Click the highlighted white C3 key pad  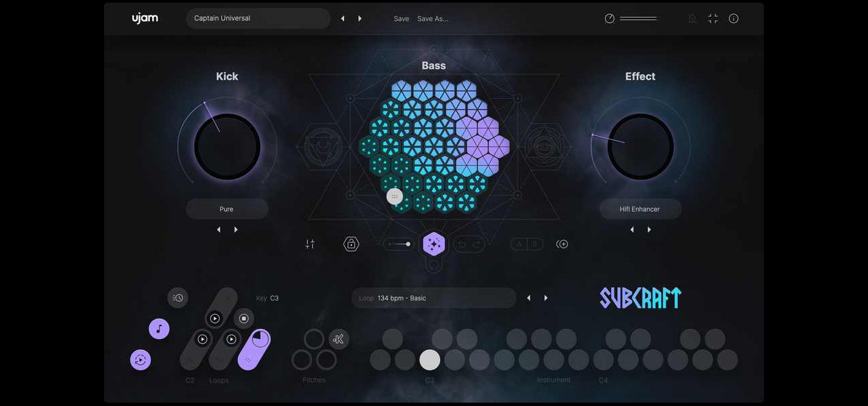click(430, 360)
